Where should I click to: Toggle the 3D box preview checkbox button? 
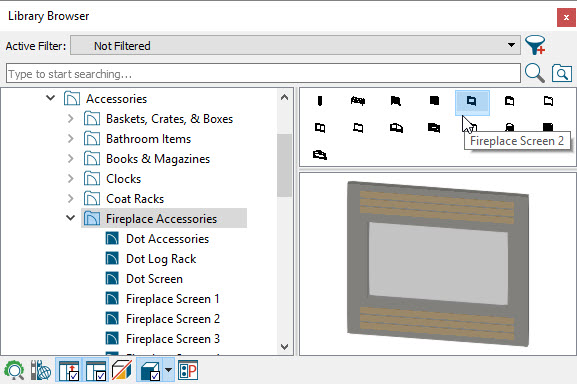pyautogui.click(x=150, y=370)
